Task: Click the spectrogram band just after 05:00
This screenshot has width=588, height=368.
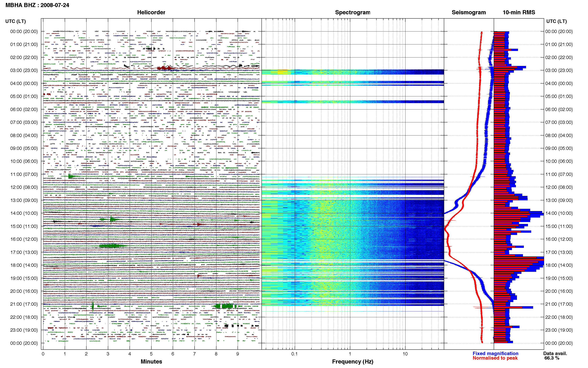Action: click(353, 102)
